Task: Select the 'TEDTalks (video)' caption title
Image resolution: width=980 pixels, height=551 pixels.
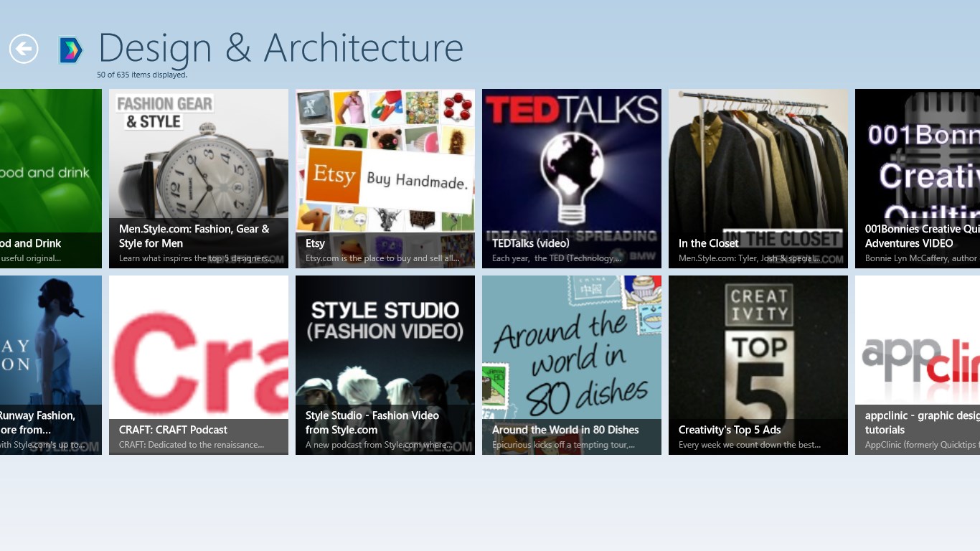Action: tap(531, 243)
